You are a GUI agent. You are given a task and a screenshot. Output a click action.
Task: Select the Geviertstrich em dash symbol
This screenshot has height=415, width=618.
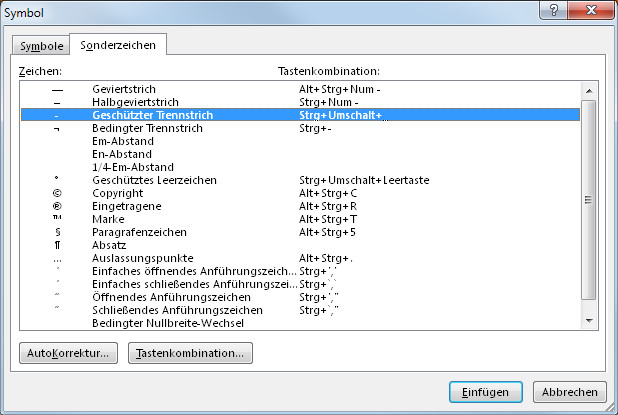pos(300,89)
